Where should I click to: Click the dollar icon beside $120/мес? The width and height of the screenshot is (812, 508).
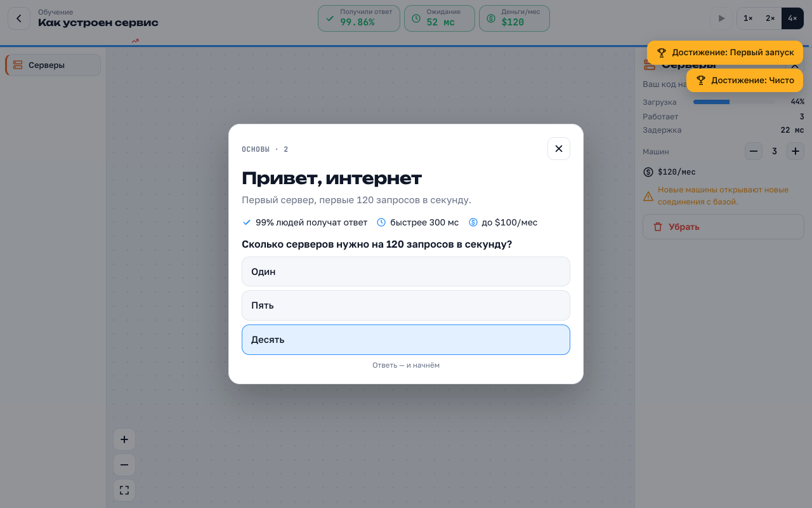coord(648,172)
